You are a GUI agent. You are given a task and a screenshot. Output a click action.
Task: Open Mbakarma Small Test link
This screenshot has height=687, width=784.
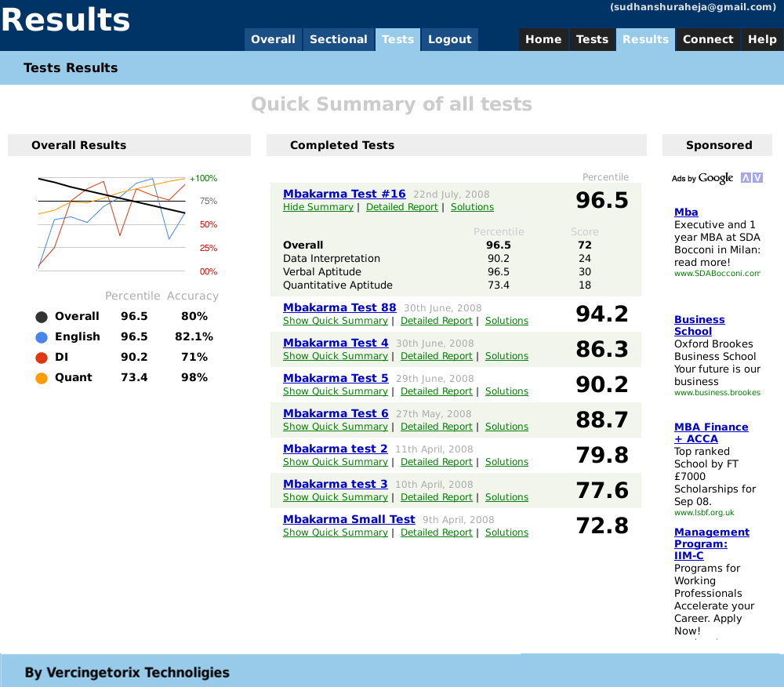pos(349,519)
